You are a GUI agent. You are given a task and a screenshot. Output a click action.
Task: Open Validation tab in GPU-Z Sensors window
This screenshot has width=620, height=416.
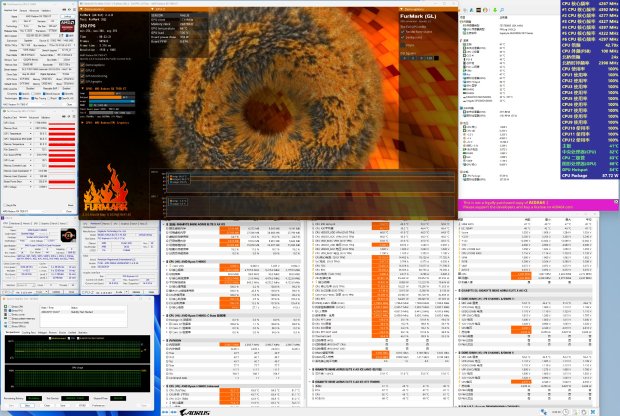[45, 117]
